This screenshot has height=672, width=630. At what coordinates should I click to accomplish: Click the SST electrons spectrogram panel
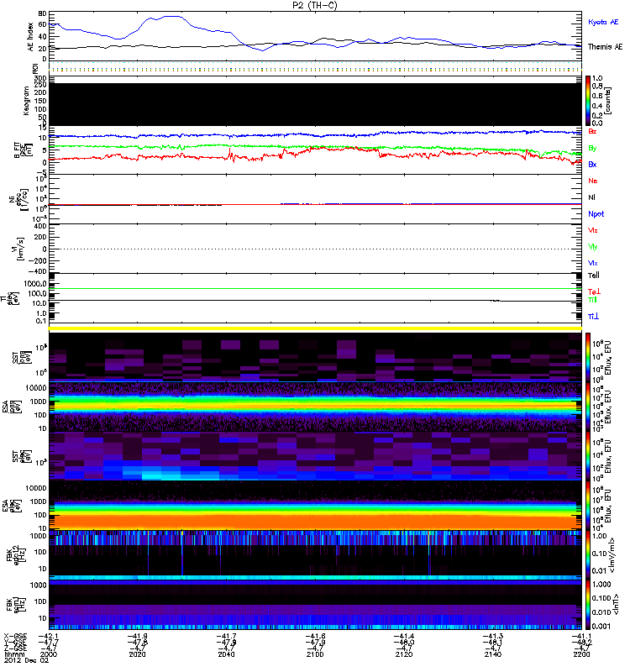pos(315,455)
